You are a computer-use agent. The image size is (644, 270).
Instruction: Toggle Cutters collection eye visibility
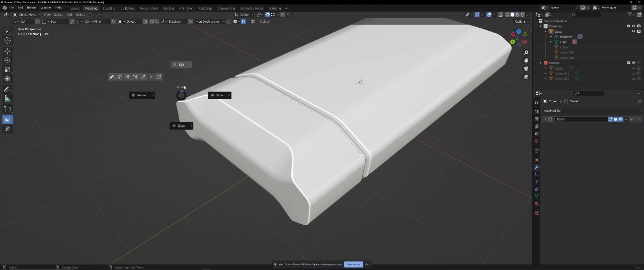point(633,63)
